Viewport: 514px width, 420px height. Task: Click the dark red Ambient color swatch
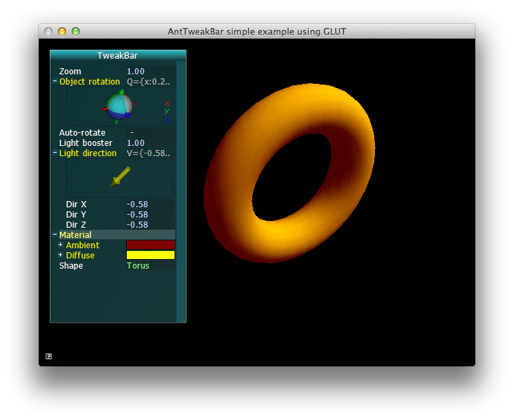151,245
